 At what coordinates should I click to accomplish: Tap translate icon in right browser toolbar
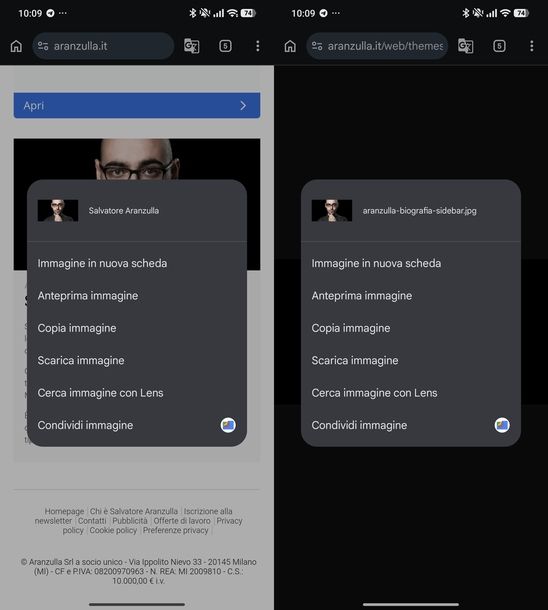tap(466, 46)
